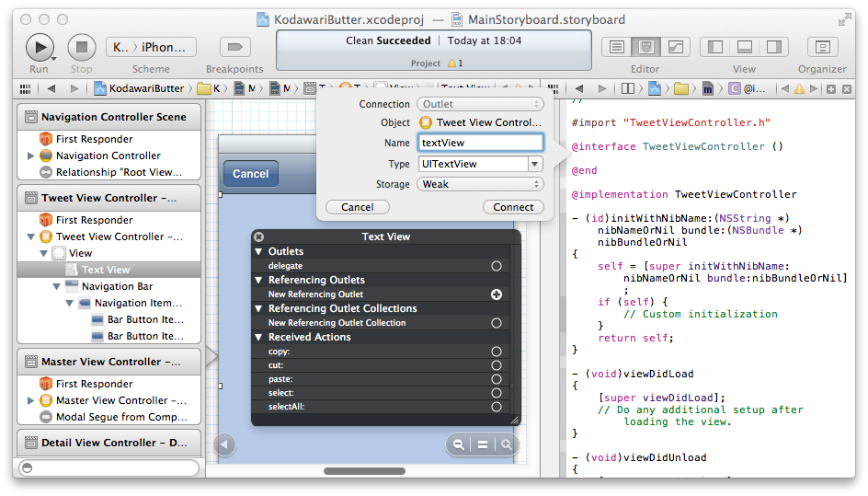Open the Storage popup set to Weak

point(480,184)
